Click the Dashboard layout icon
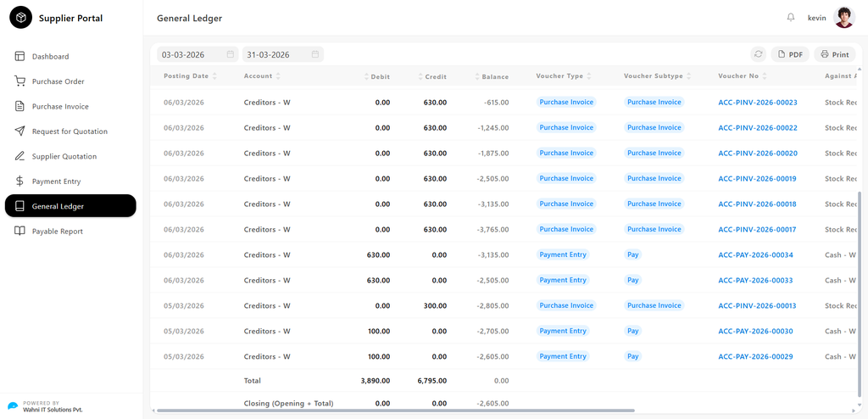Viewport: 868px width, 419px height. 20,57
